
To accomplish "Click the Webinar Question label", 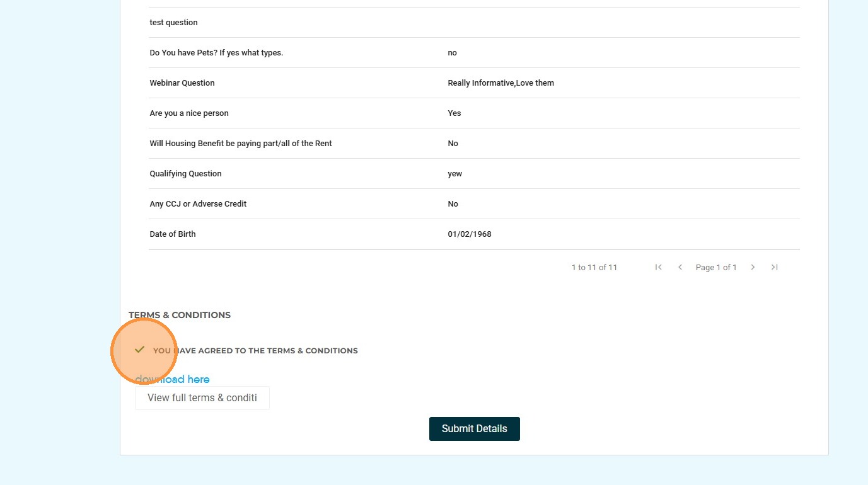I will 182,83.
